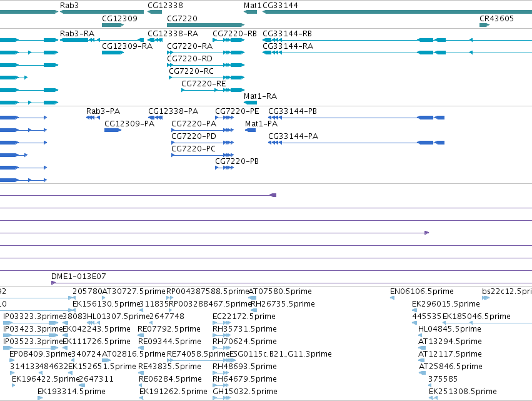Click the HL01307.5prime EST label
The image size is (532, 401).
118,317
